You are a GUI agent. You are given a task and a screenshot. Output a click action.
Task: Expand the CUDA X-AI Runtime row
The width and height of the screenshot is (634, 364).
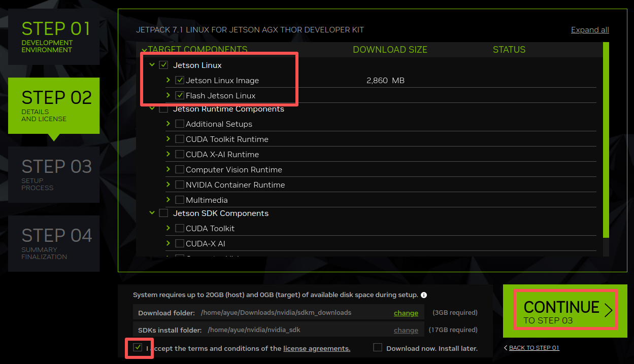[x=168, y=154]
